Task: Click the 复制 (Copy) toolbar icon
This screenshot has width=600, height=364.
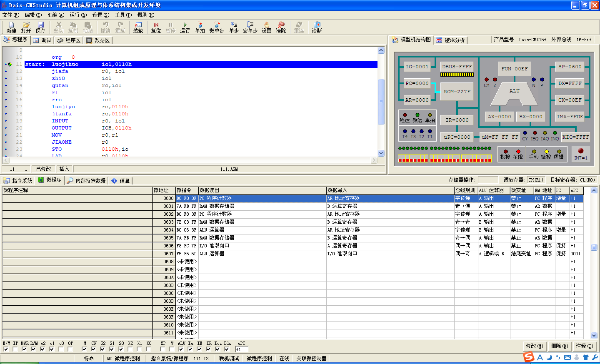Action: point(73,27)
